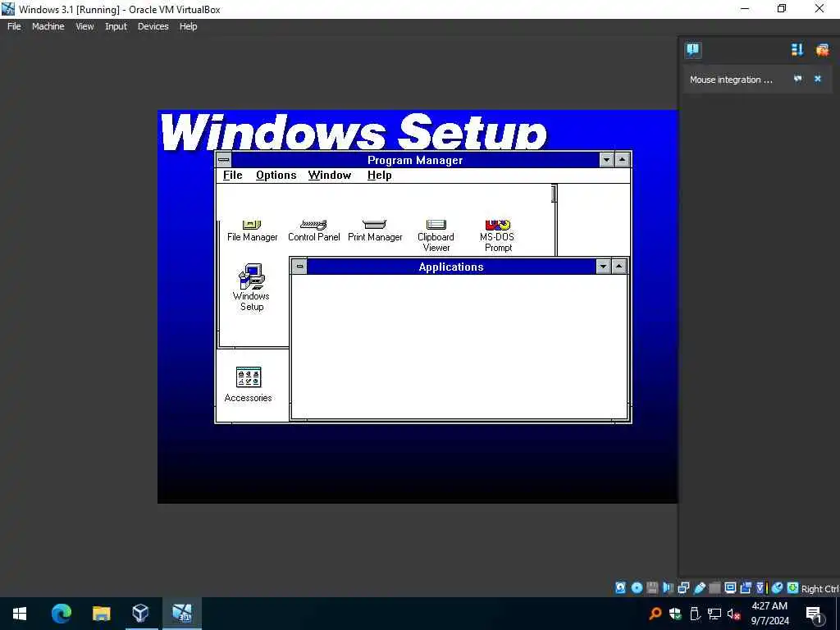
Task: Click the Applications window title bar
Action: [451, 267]
